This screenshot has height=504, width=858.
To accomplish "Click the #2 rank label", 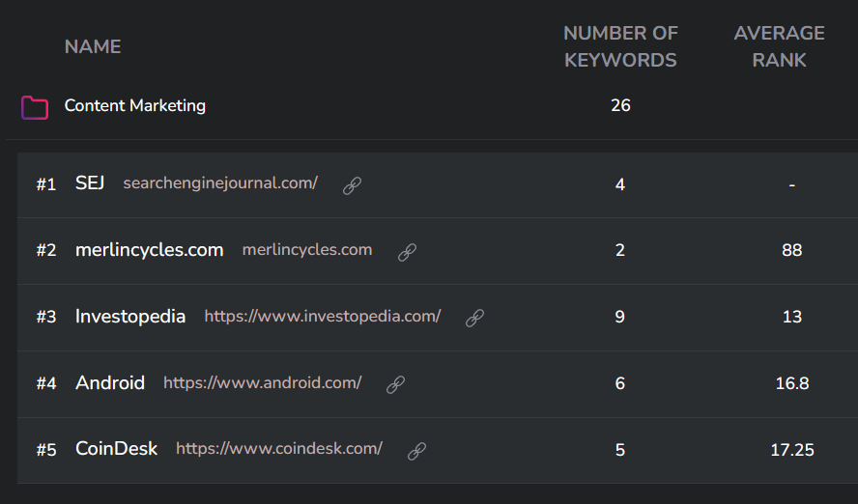I will [46, 250].
